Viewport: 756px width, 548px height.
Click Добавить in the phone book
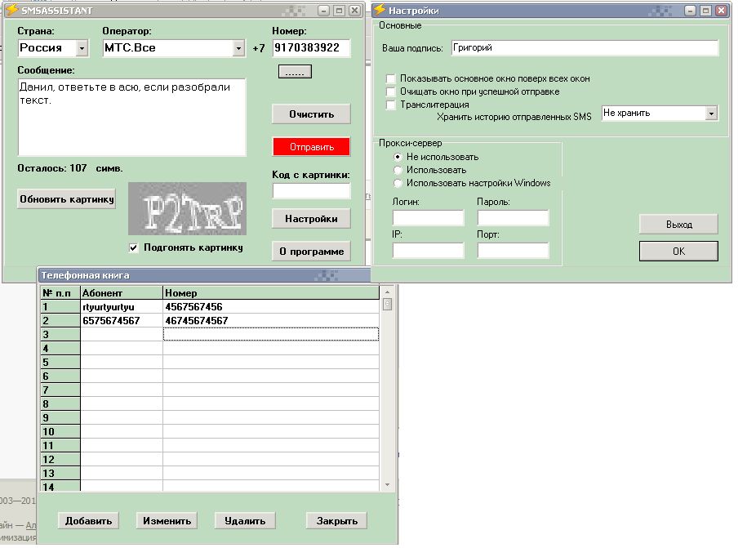click(89, 520)
